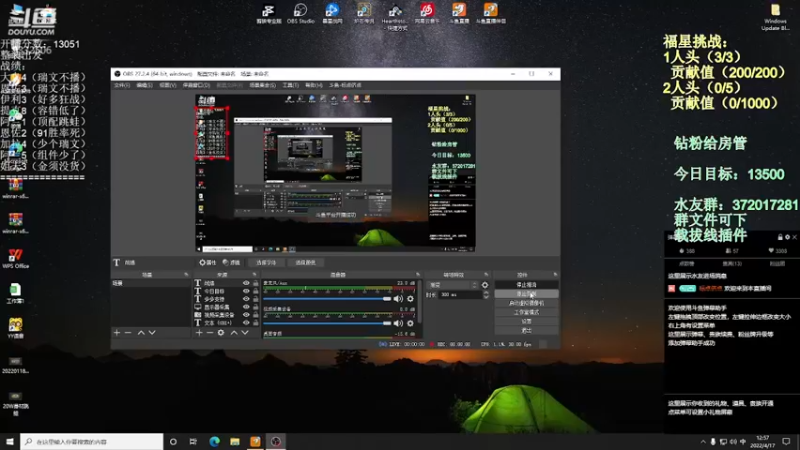Move scene down with arrow icon

tap(152, 333)
